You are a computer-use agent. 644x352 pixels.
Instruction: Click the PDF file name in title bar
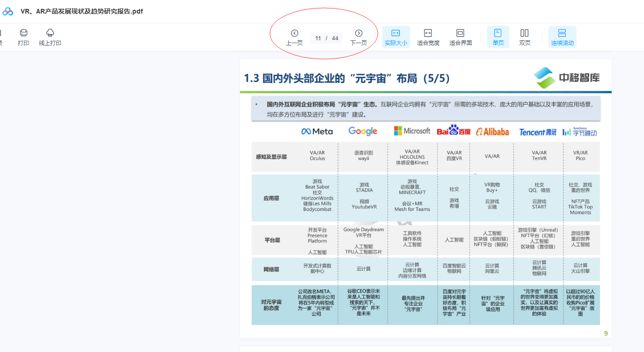coord(82,11)
